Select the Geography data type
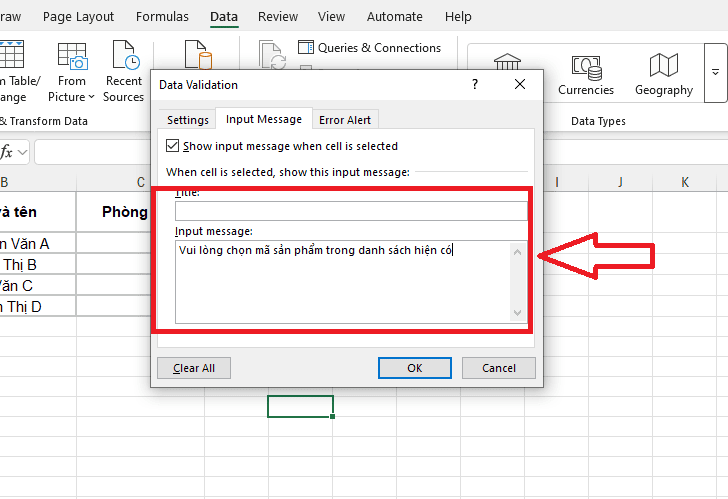Viewport: 728px width, 499px height. [x=664, y=74]
